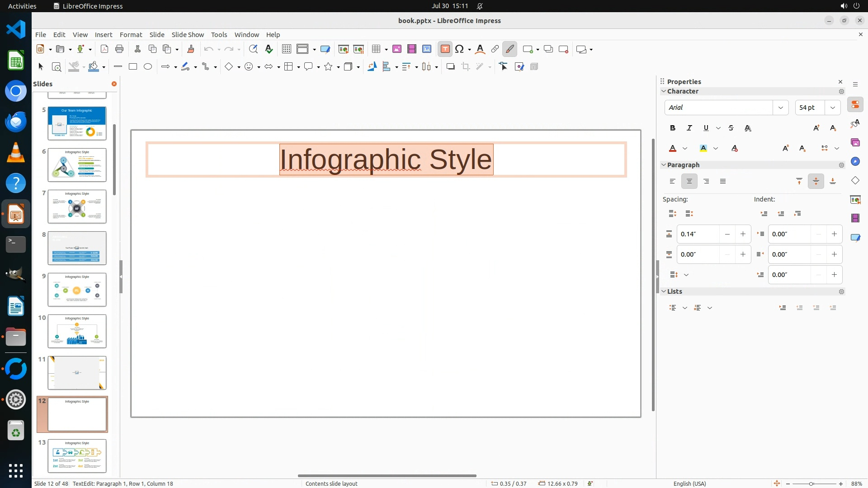
Task: Toggle Italic formatting in Character panel
Action: tap(689, 128)
